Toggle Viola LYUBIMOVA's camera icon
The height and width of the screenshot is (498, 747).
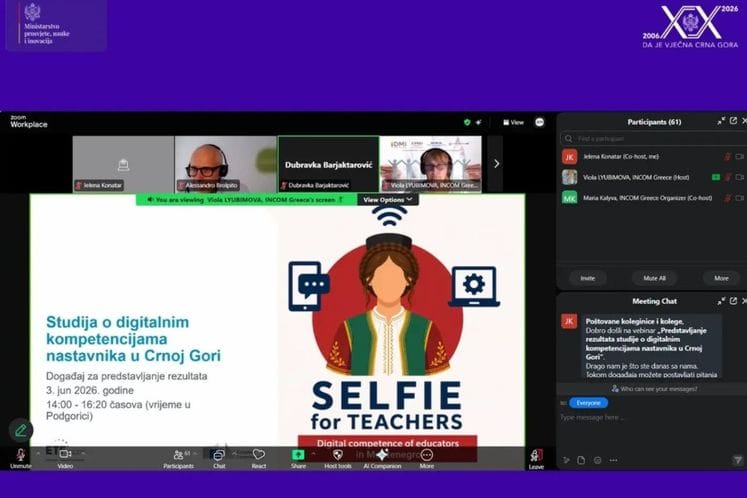coord(739,177)
